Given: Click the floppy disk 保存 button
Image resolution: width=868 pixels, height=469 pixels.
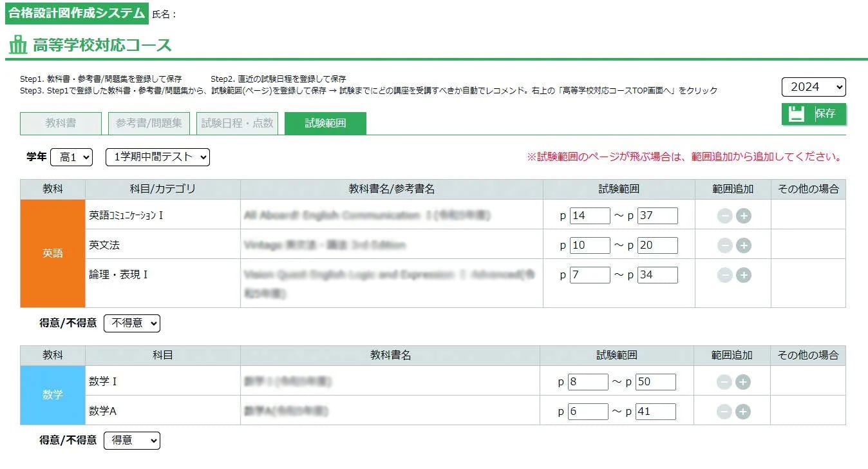Looking at the screenshot, I should coord(814,114).
